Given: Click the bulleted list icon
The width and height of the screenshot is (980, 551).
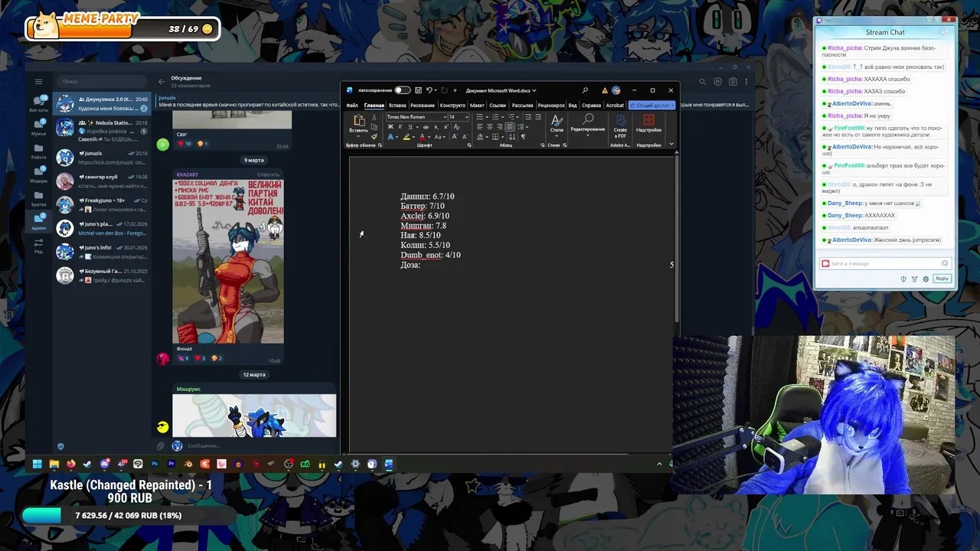Looking at the screenshot, I should click(480, 117).
